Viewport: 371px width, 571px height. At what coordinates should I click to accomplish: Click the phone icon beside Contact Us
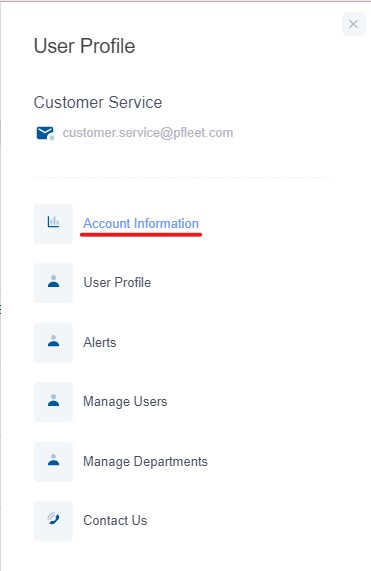point(54,521)
